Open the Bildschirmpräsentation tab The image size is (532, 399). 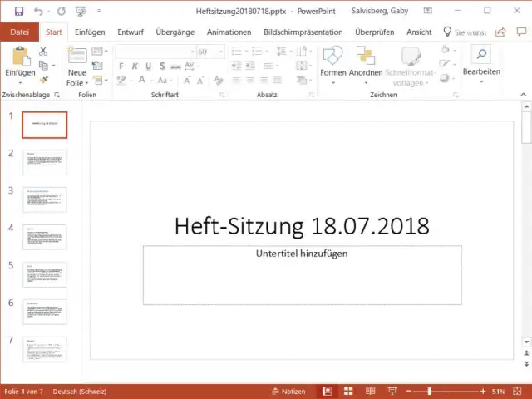(303, 32)
